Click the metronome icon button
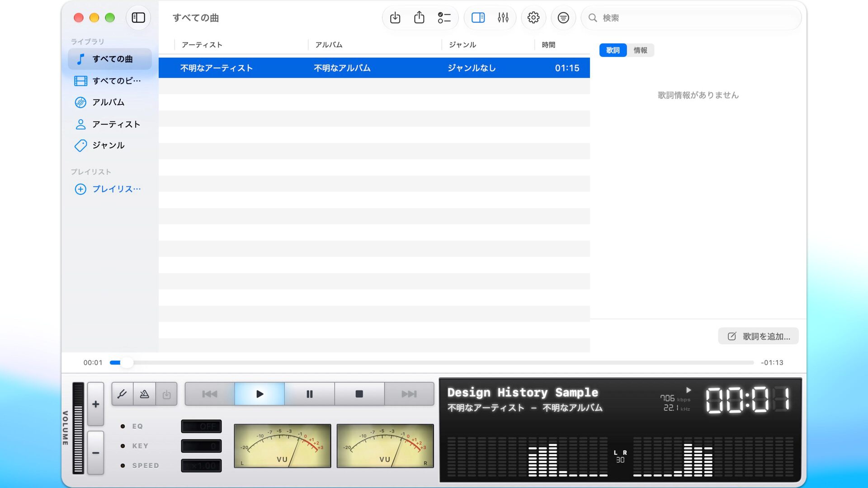This screenshot has width=868, height=488. tap(144, 394)
